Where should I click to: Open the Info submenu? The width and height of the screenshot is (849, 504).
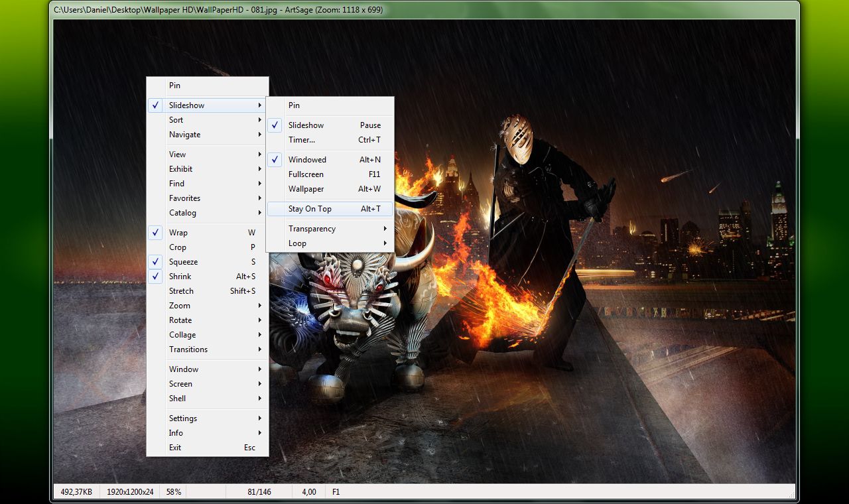pos(208,433)
